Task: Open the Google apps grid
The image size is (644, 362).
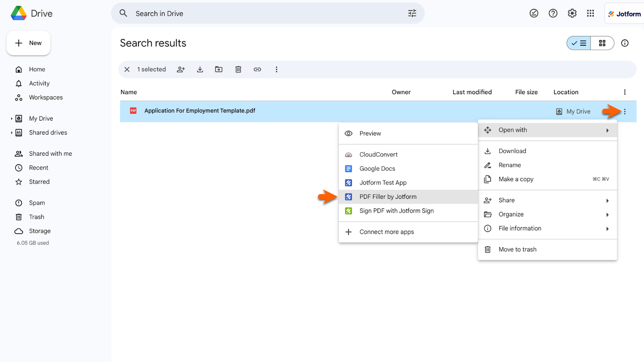Action: [590, 13]
